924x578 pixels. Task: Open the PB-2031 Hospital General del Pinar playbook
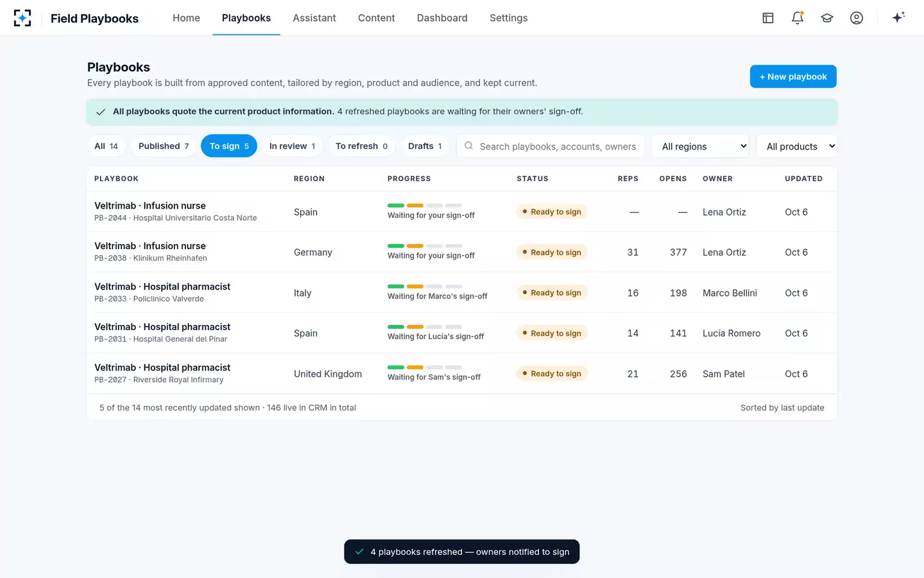(462, 333)
